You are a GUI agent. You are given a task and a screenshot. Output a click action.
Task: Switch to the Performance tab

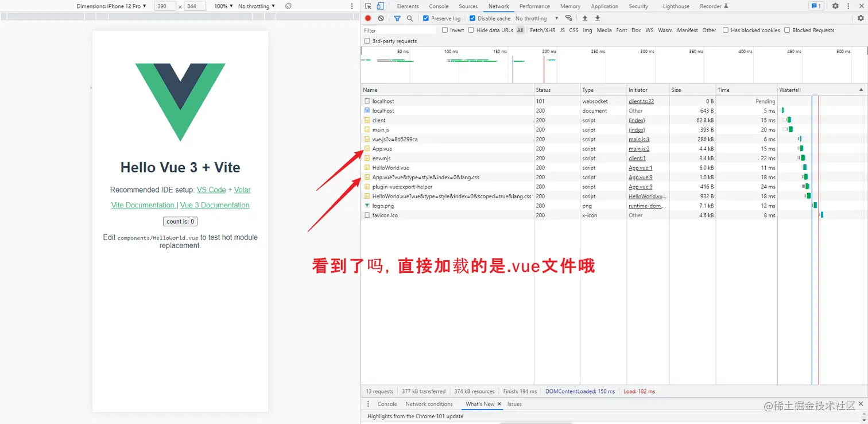tap(534, 6)
